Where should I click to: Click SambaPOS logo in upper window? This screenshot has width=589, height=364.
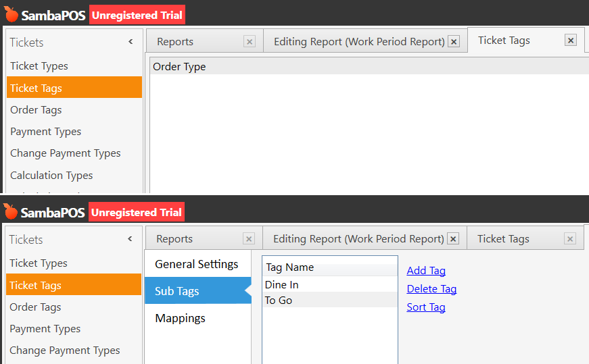[x=45, y=15]
